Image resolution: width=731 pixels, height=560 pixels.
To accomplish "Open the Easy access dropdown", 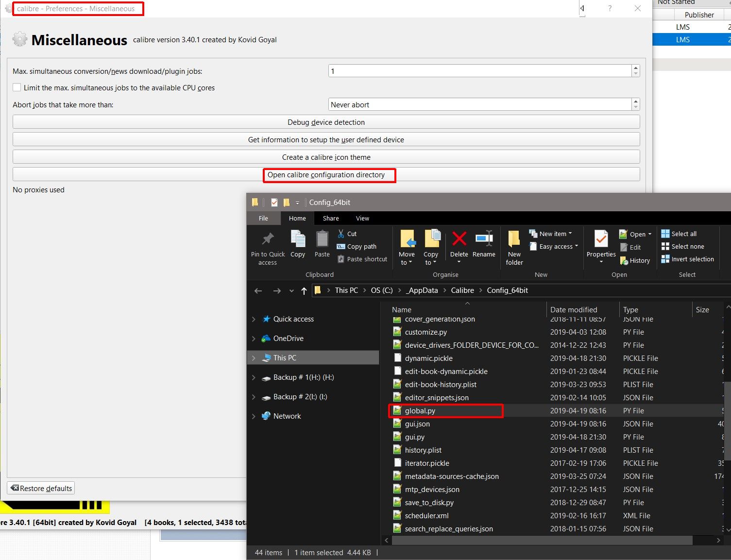I will pyautogui.click(x=554, y=246).
